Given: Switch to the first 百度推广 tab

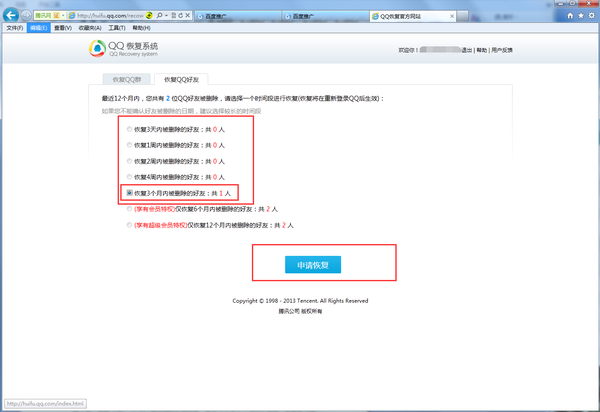Looking at the screenshot, I should [238, 16].
